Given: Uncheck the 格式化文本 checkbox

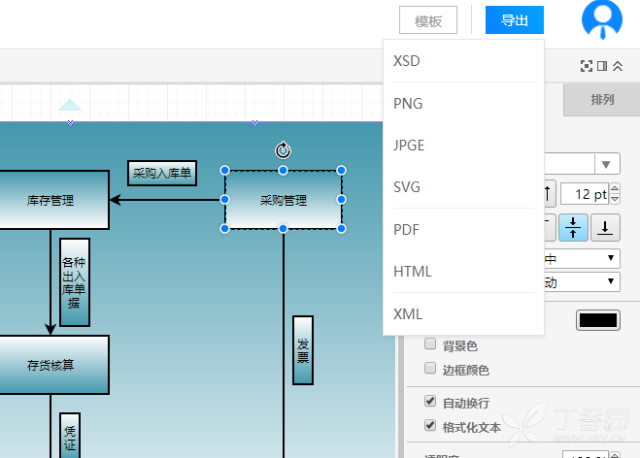Looking at the screenshot, I should click(430, 425).
